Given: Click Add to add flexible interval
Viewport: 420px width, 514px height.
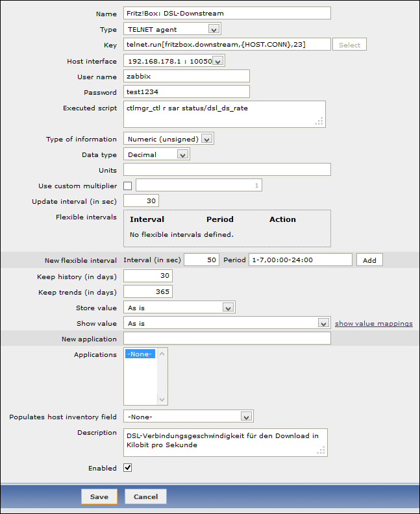Looking at the screenshot, I should coord(369,260).
